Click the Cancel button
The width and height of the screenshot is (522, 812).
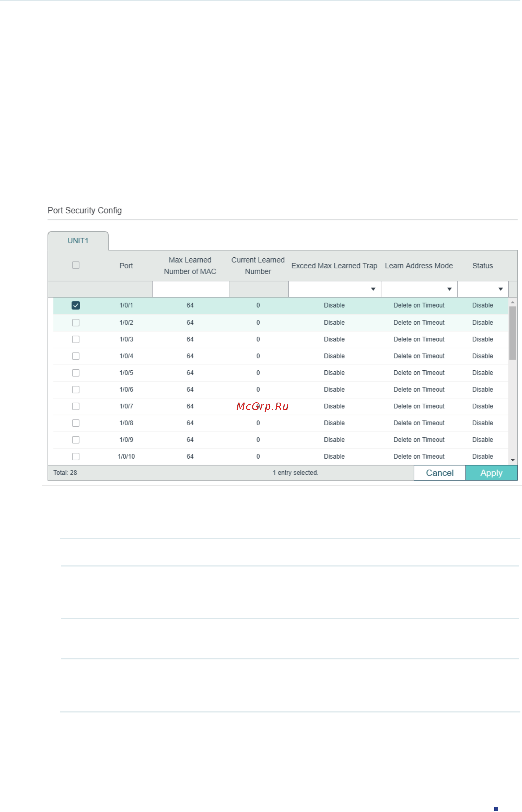click(x=440, y=473)
